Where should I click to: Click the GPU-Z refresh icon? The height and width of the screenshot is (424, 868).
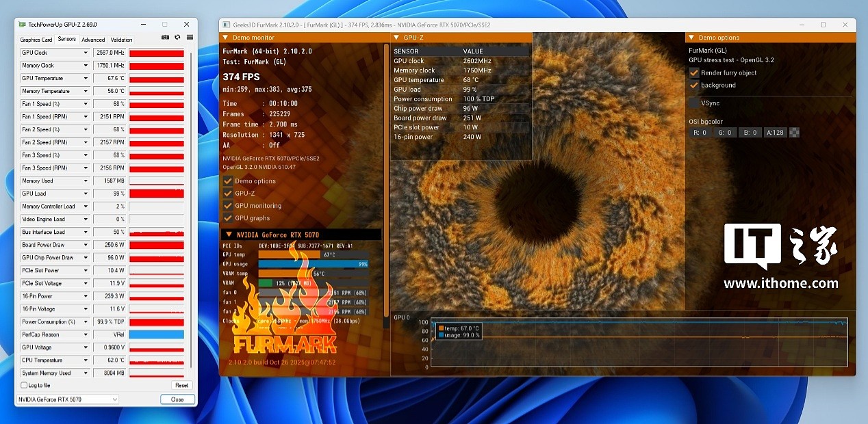pos(177,37)
